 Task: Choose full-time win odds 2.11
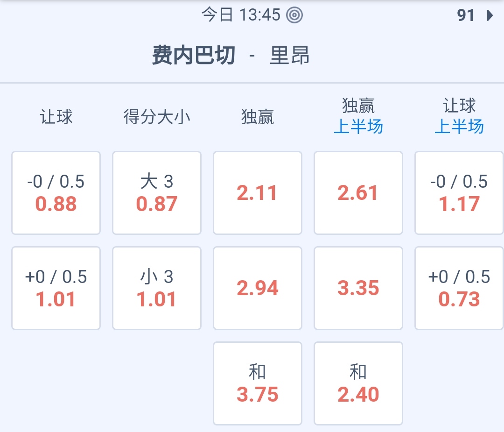(258, 193)
